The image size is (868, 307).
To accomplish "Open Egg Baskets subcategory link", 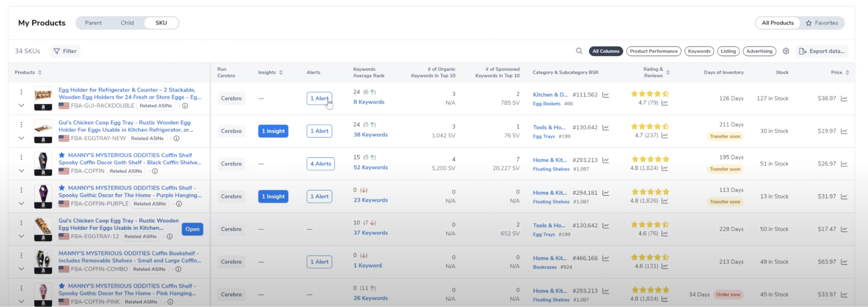I will 547,104.
